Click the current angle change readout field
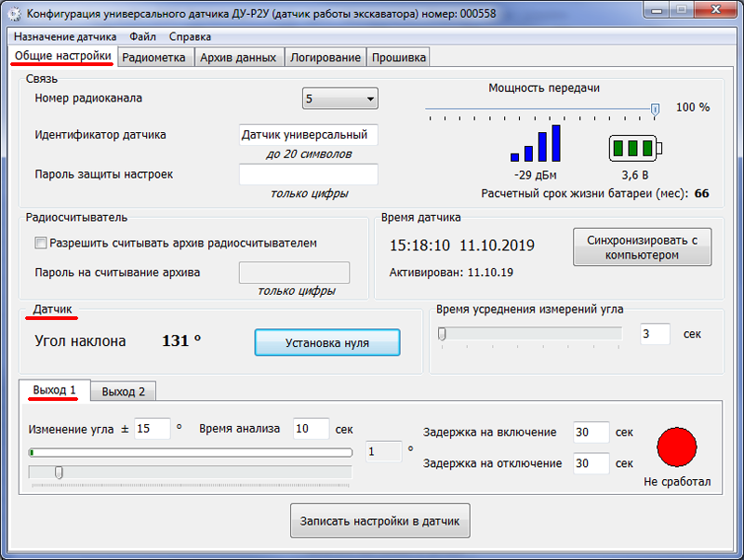The image size is (744, 560). coord(384,451)
